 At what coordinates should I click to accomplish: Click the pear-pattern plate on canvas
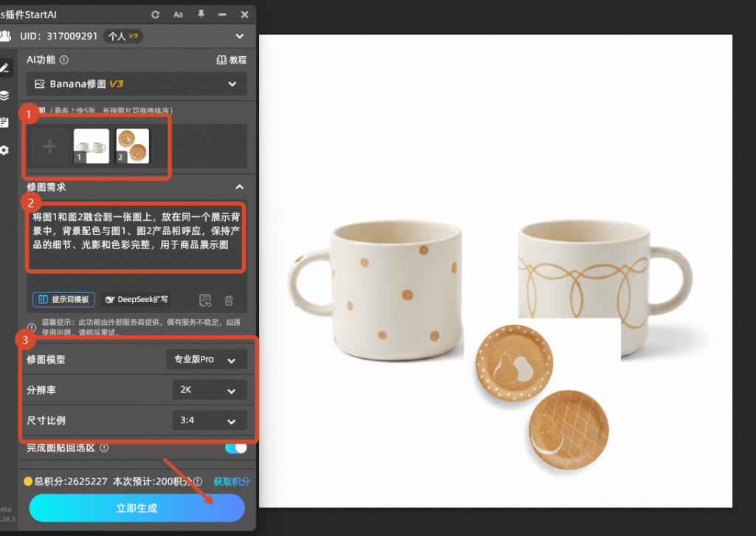(x=514, y=363)
